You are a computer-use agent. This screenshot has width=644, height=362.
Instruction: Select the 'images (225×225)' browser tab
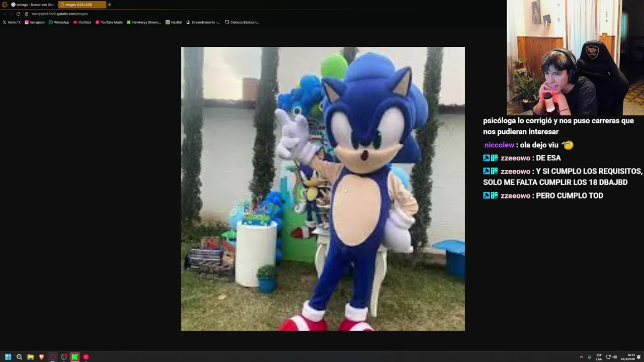click(82, 5)
